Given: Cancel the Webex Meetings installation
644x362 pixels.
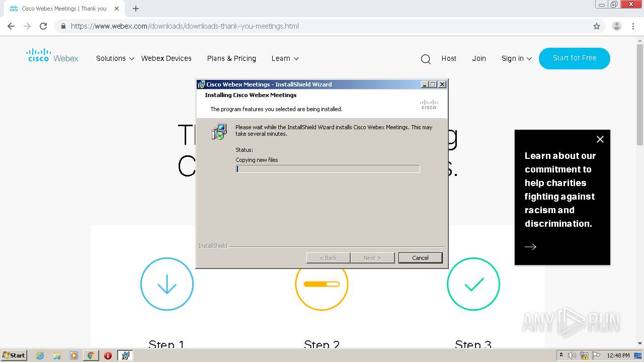Looking at the screenshot, I should pyautogui.click(x=421, y=257).
